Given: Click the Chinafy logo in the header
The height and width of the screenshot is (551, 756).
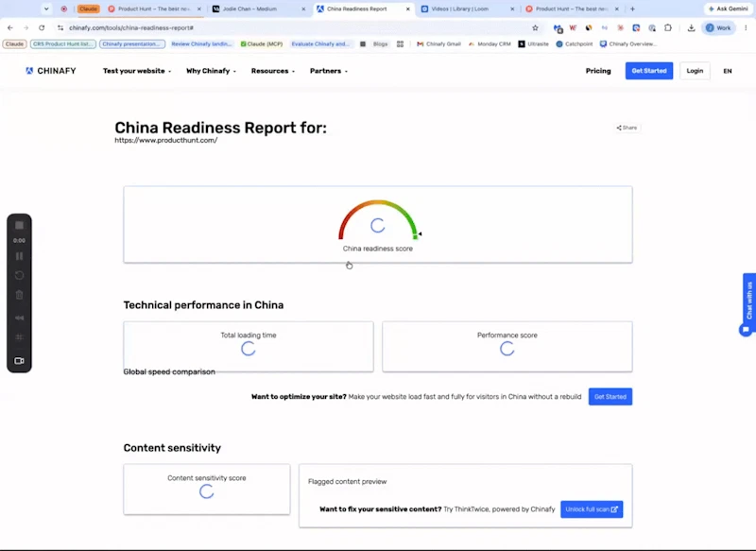Looking at the screenshot, I should coord(51,71).
